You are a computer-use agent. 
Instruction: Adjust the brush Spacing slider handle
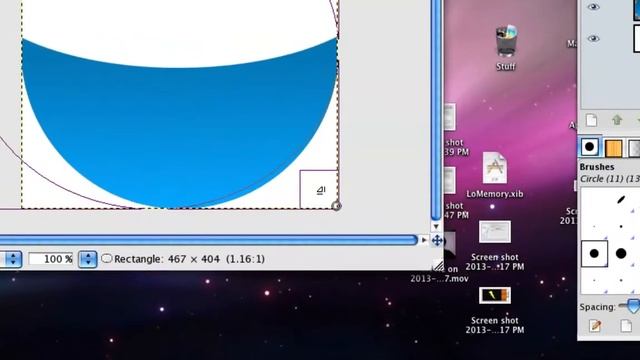coord(633,306)
